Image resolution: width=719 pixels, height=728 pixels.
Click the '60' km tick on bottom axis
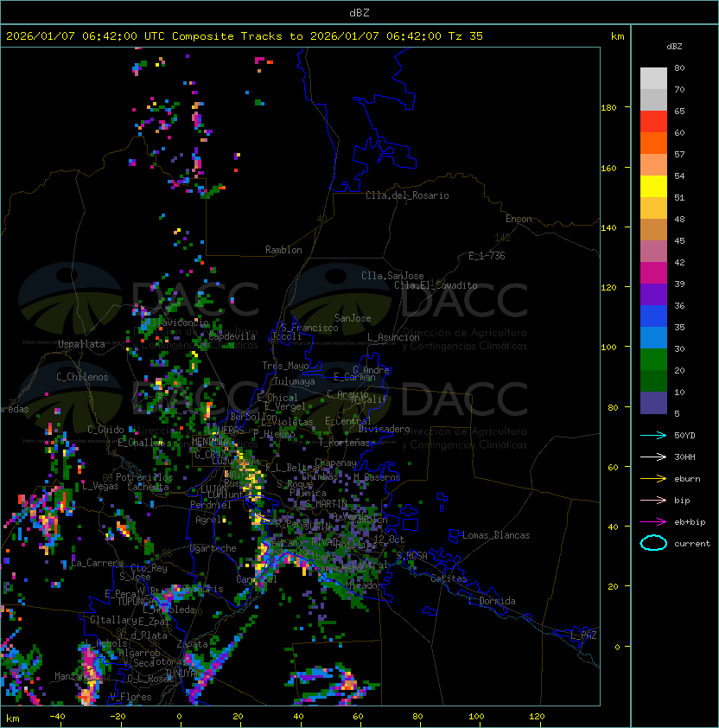coord(358,717)
